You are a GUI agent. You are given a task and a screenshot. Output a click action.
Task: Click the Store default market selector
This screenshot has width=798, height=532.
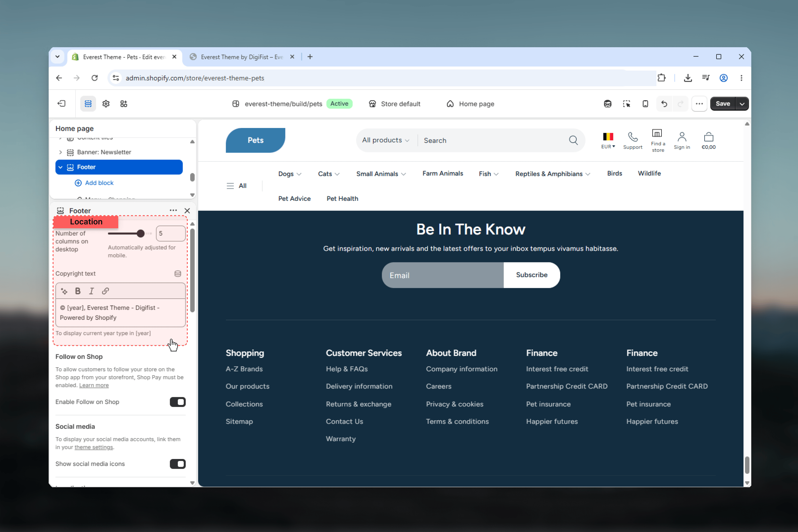point(394,103)
